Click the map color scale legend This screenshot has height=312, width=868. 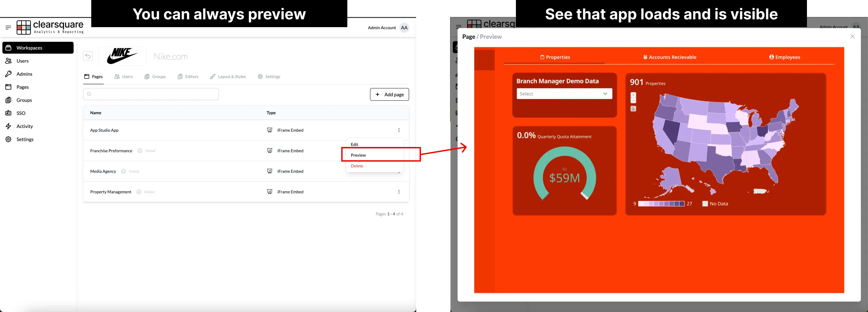tap(661, 204)
